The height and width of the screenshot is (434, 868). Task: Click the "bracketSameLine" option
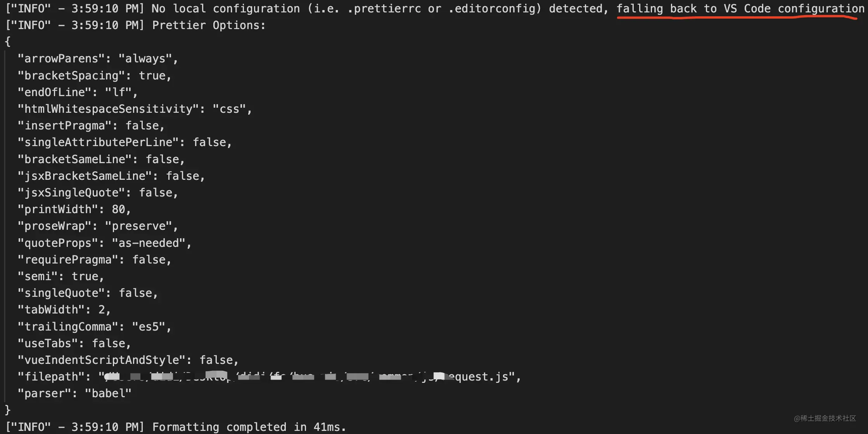point(101,159)
